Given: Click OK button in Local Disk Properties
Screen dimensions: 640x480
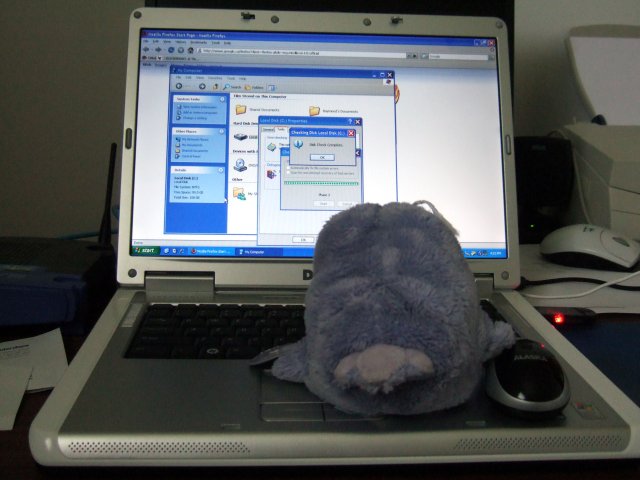Looking at the screenshot, I should click(x=303, y=240).
